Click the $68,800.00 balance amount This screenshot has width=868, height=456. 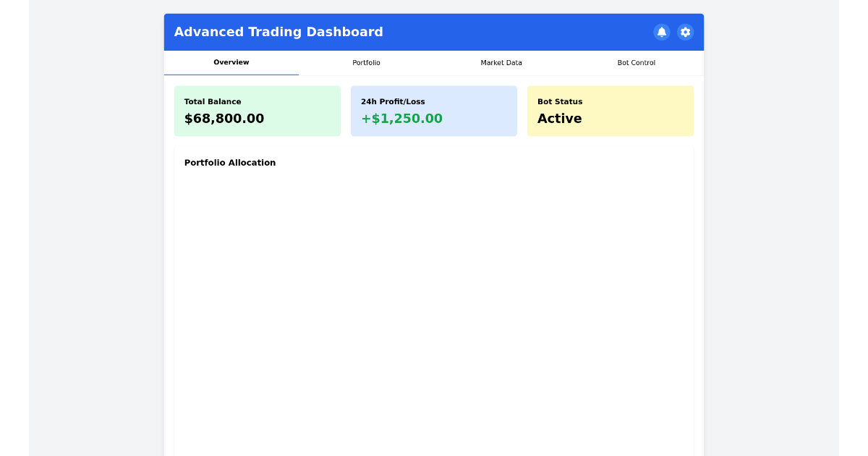[224, 118]
